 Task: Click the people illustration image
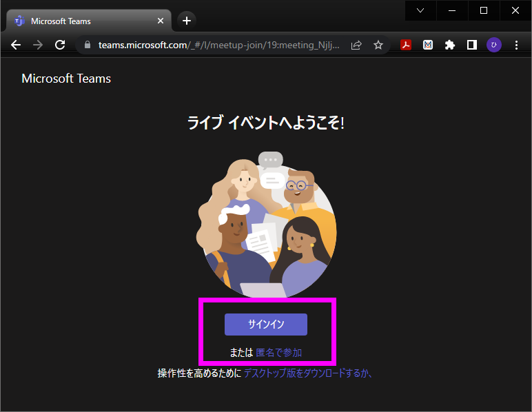coord(266,225)
